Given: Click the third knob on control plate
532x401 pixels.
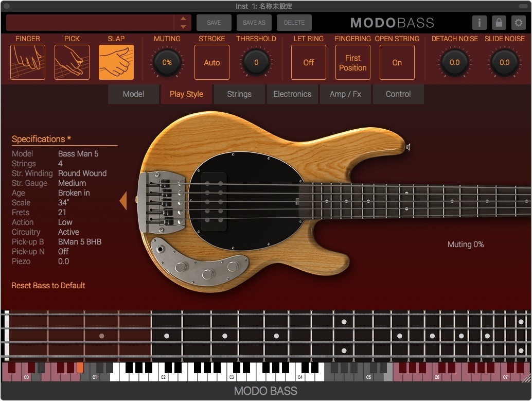Looking at the screenshot, I should 233,266.
